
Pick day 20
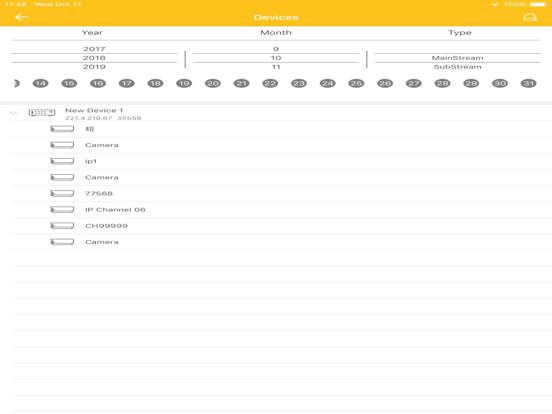(213, 83)
